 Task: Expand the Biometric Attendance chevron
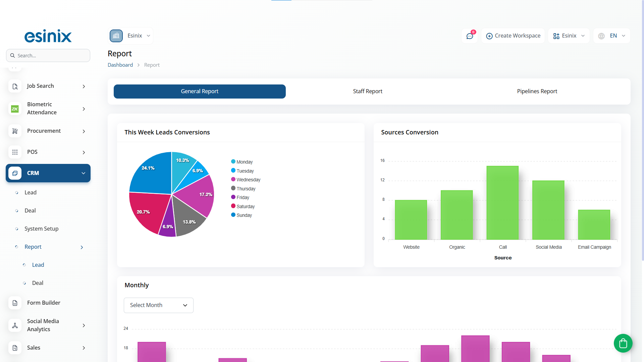(84, 109)
